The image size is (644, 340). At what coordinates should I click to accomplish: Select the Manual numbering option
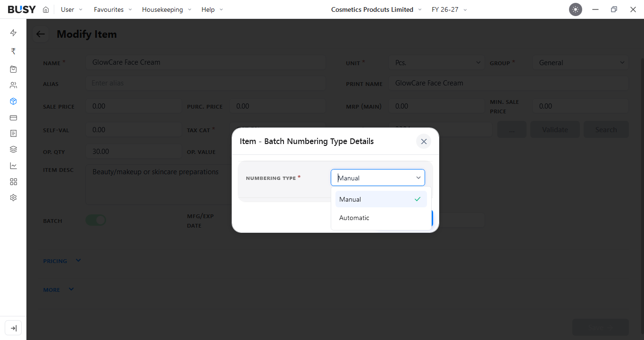[381, 199]
